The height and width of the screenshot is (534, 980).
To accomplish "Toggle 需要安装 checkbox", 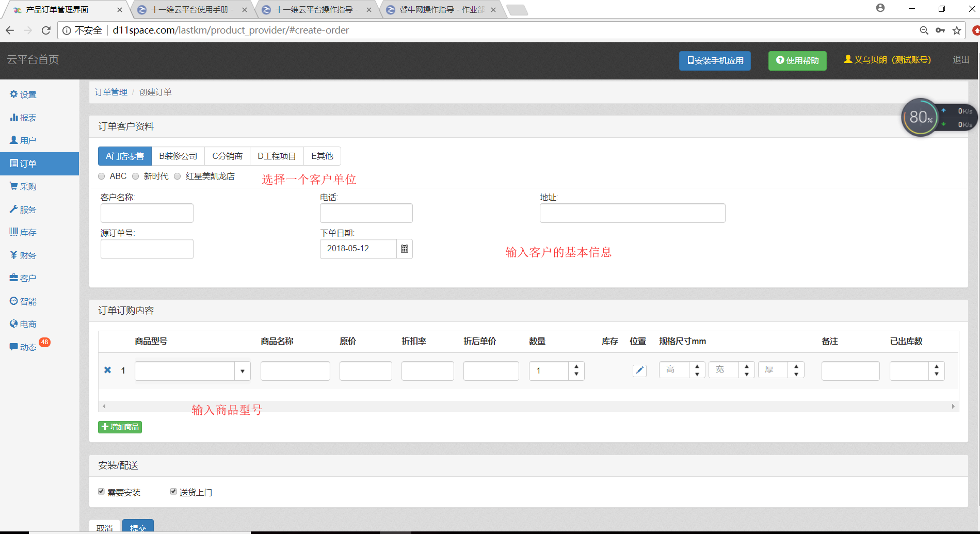I will point(102,492).
